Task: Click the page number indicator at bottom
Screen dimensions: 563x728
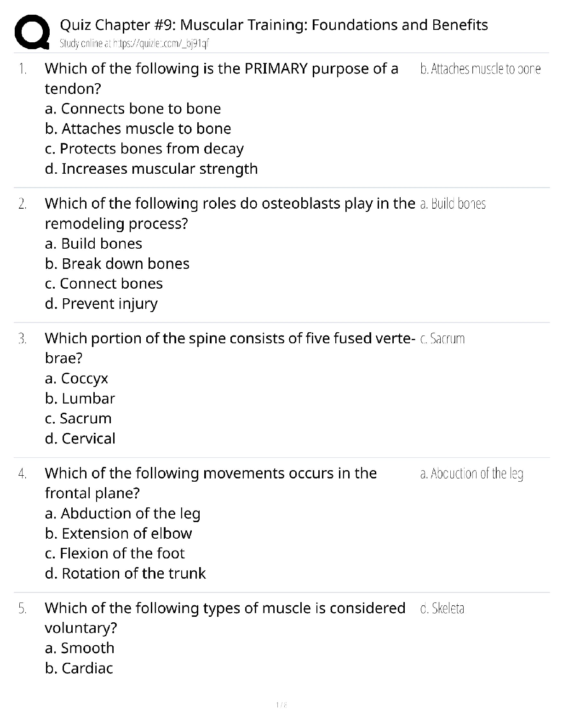Action: (x=281, y=705)
